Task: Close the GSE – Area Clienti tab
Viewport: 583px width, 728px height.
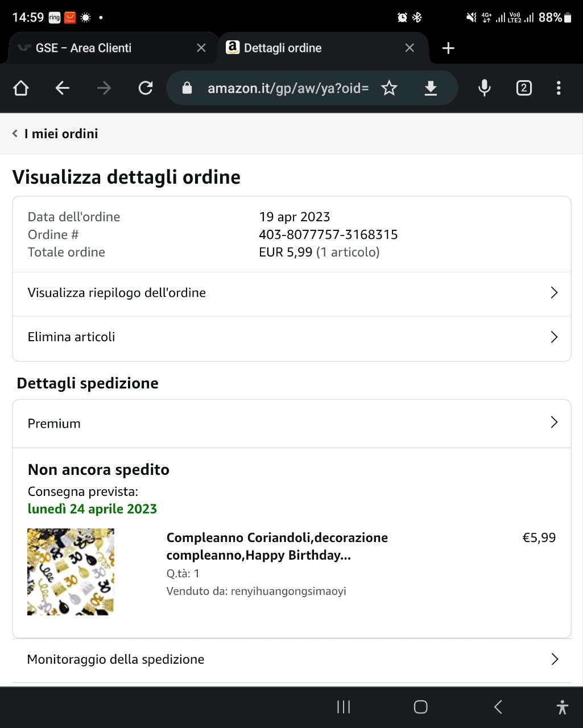Action: 201,48
